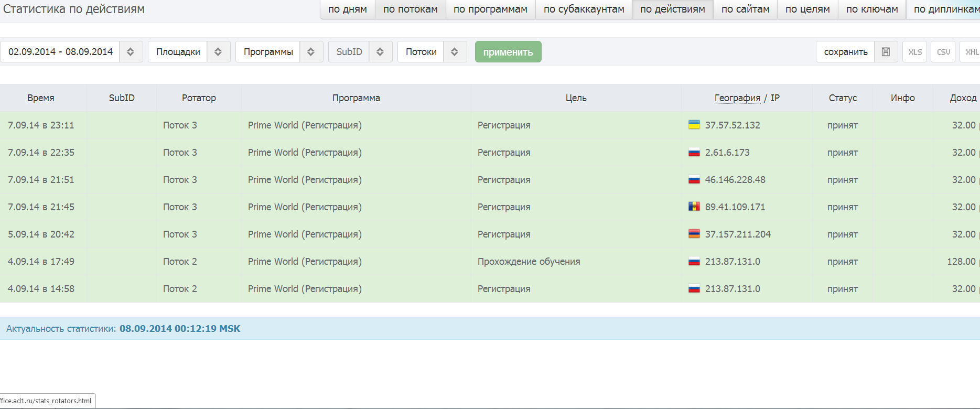Open the SubID filter
Screen dimensions: 980x409
(x=349, y=52)
